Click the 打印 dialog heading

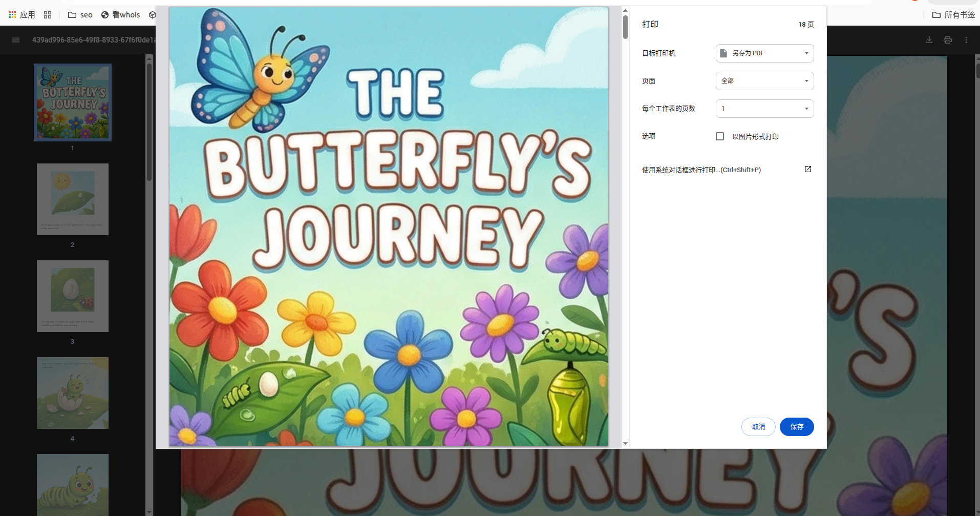point(650,24)
